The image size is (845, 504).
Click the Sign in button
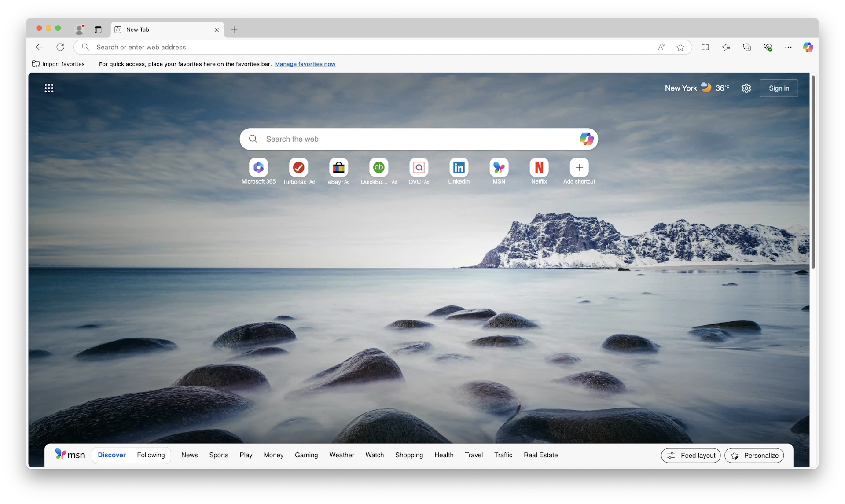779,88
